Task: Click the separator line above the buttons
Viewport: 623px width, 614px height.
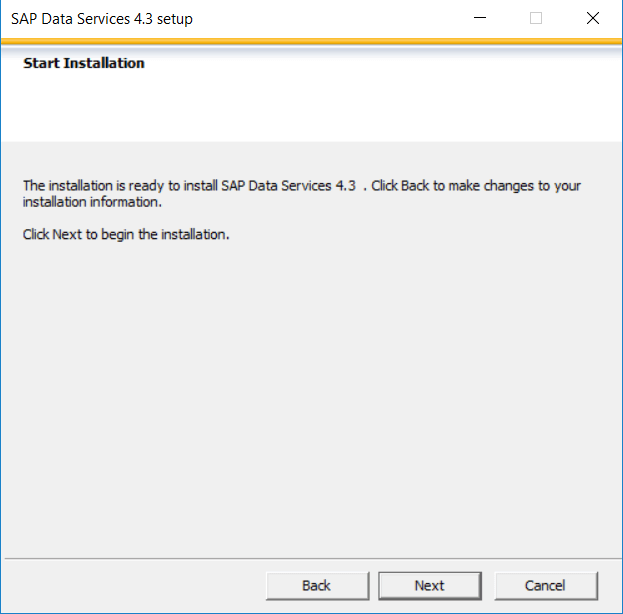Action: point(313,558)
